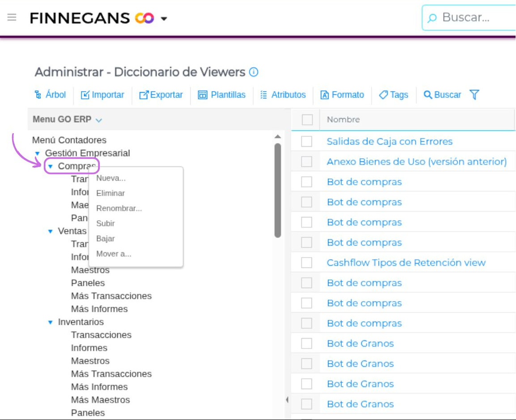
Task: Click the filter funnel icon
Action: pos(474,95)
